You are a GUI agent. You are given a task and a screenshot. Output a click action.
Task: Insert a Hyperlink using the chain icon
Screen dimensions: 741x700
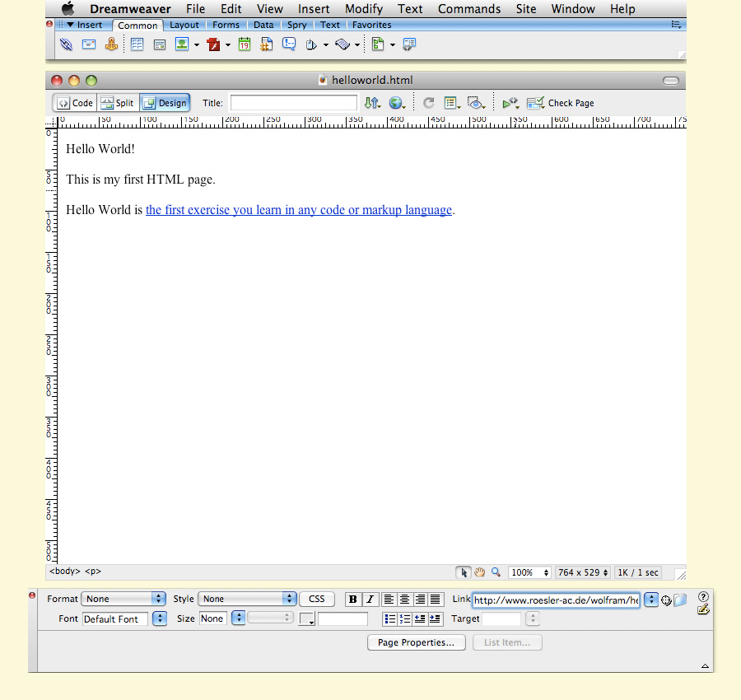pos(64,44)
